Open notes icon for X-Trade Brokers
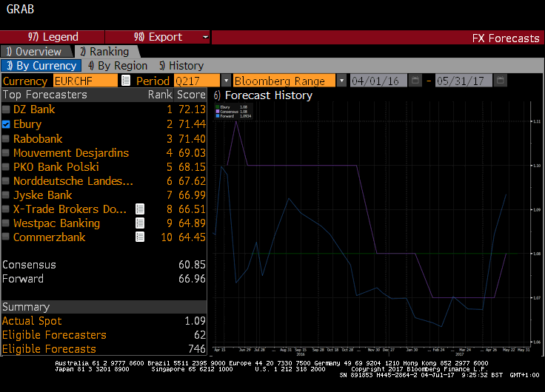 coord(140,209)
